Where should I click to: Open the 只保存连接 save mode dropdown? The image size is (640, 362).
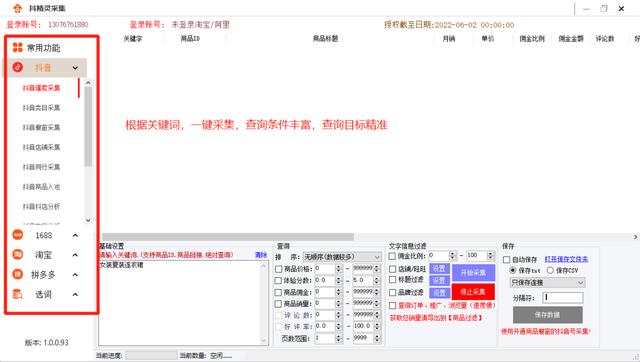tap(547, 282)
